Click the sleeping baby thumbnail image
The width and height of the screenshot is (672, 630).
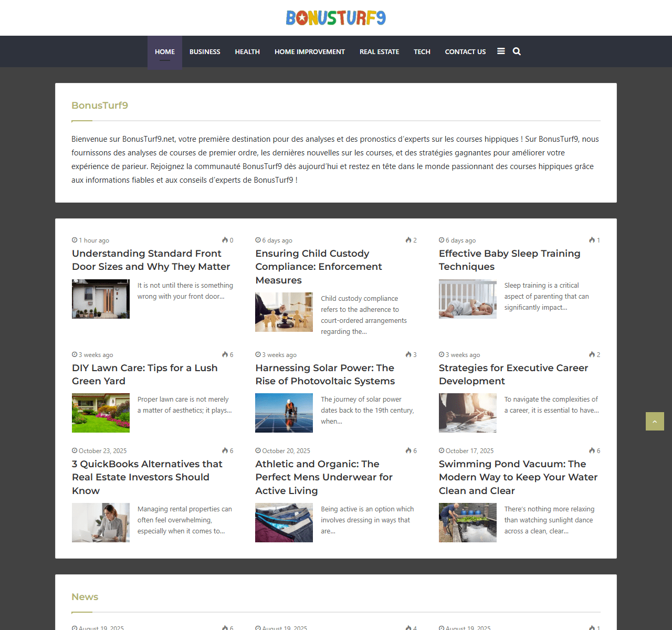(467, 299)
